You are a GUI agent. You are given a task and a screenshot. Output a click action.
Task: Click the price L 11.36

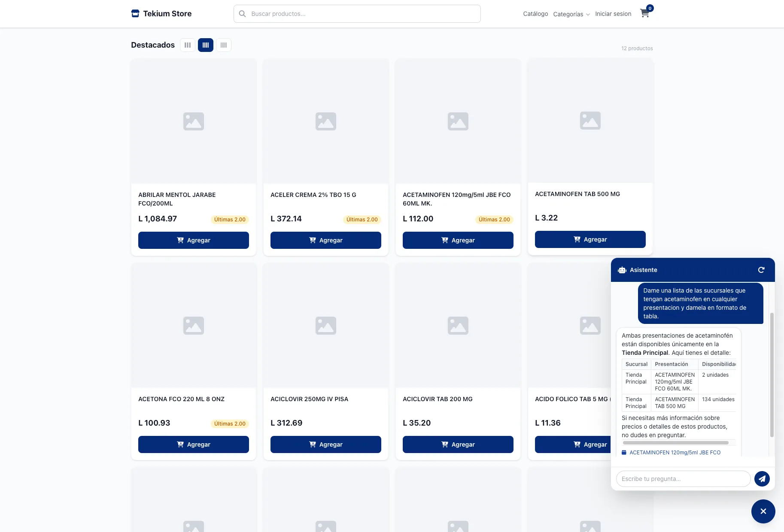pyautogui.click(x=548, y=423)
